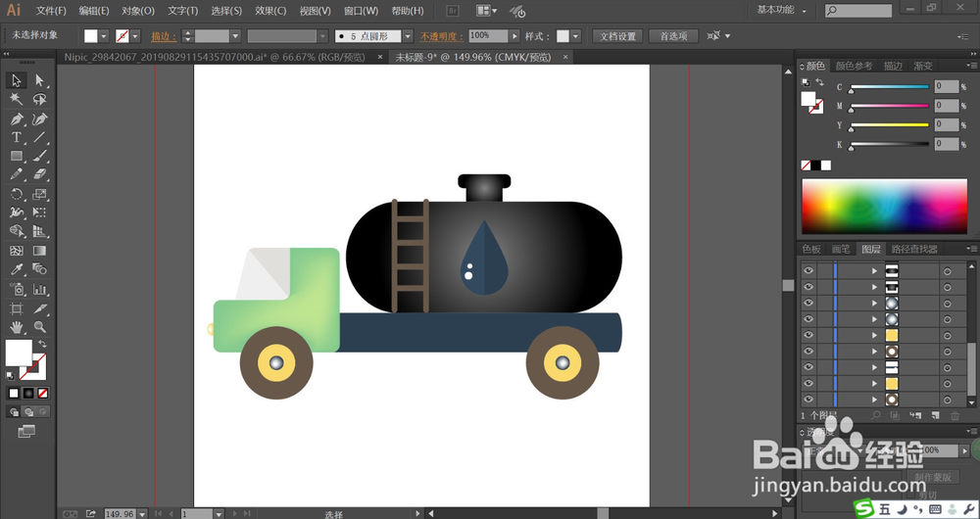This screenshot has width=980, height=519.
Task: Select the Shape Builder tool
Action: tap(17, 231)
